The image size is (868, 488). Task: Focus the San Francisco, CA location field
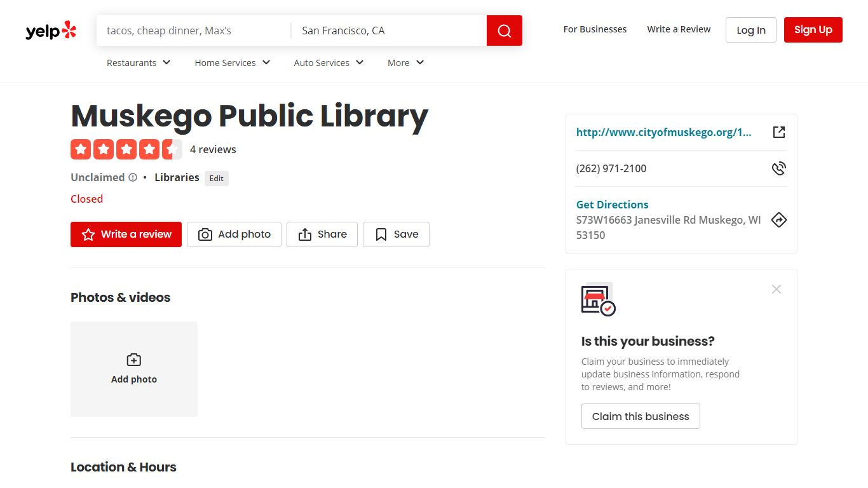tap(389, 30)
